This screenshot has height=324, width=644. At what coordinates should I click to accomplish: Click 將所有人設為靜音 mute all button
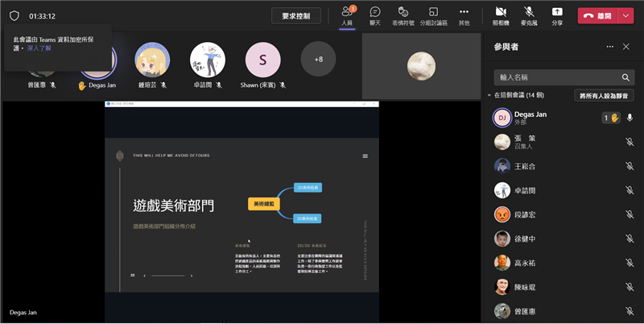(603, 95)
